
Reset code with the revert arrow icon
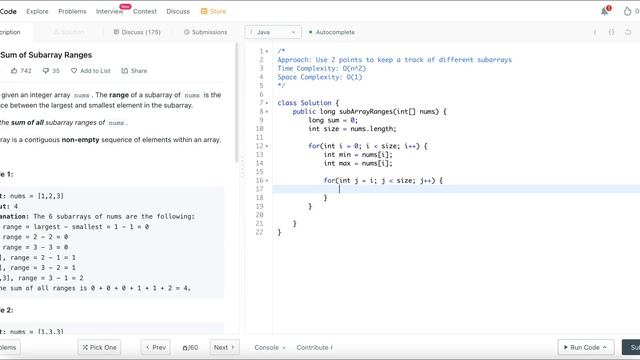point(628,32)
